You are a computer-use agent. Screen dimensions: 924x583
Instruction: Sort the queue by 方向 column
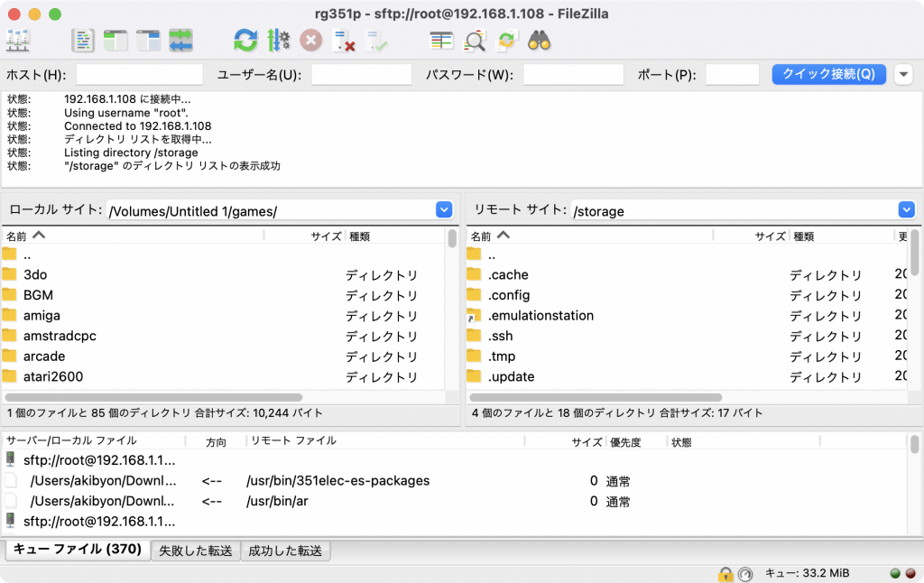point(216,441)
